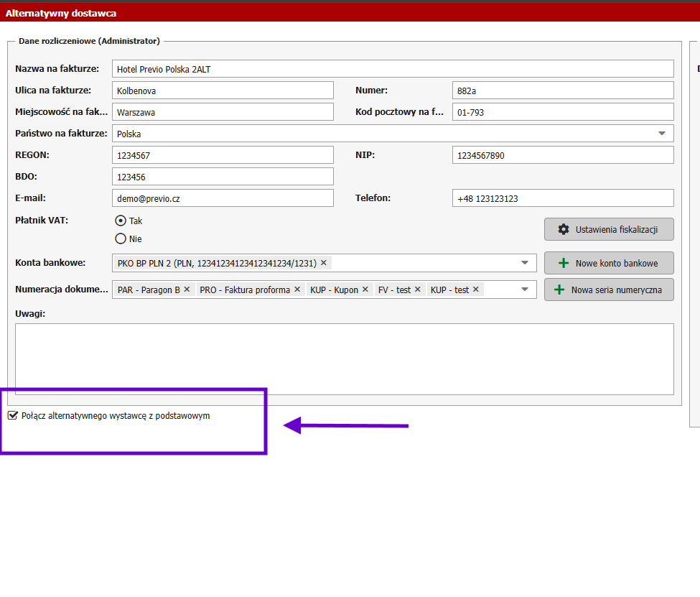The image size is (700, 597).
Task: Click the Uwagi notes text area
Action: coord(344,358)
